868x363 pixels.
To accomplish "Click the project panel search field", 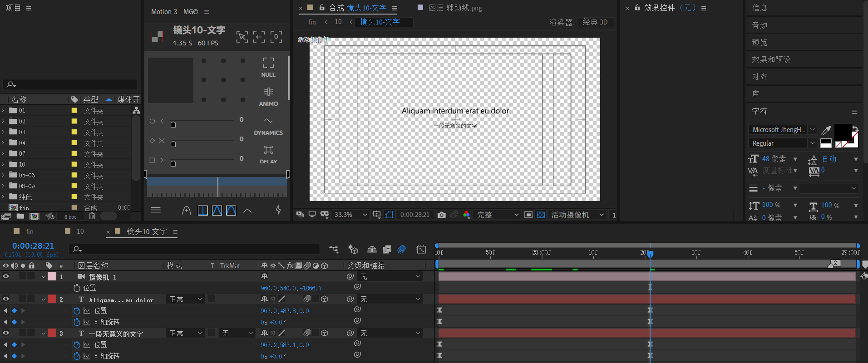I will coord(70,84).
